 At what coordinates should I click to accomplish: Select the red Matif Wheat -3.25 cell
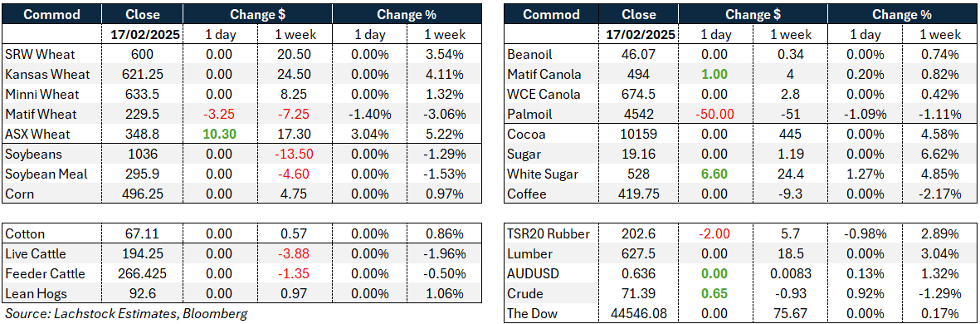(x=219, y=115)
